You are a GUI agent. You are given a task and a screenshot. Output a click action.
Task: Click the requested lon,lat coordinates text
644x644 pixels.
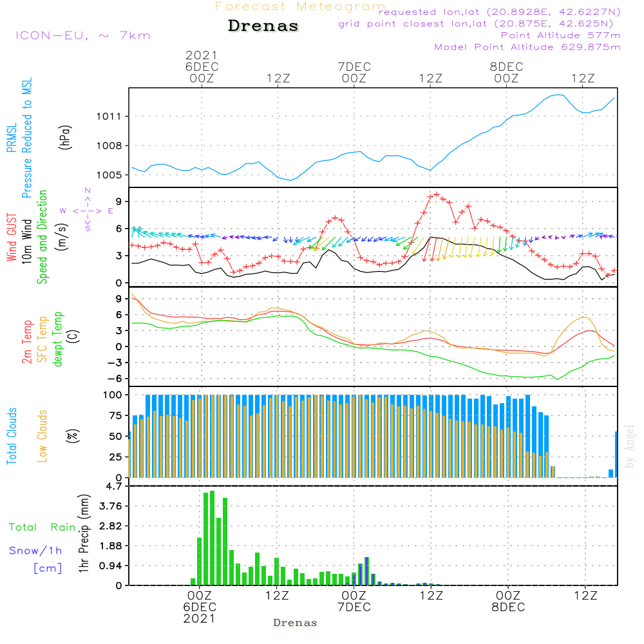(x=499, y=12)
